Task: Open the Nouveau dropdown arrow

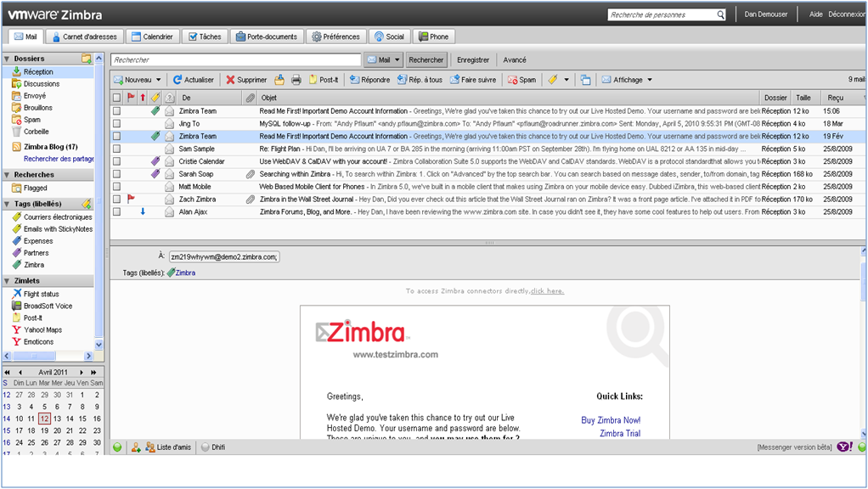Action: click(x=158, y=80)
